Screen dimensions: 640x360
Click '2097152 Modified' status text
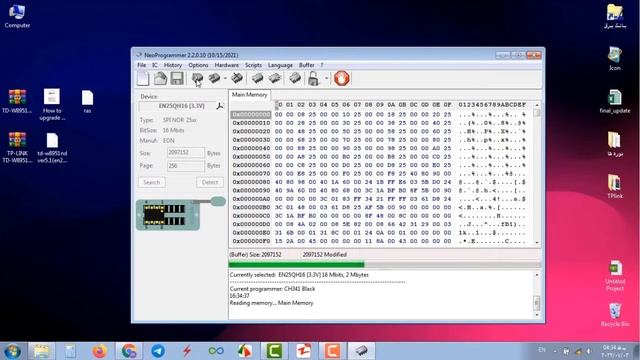324,255
